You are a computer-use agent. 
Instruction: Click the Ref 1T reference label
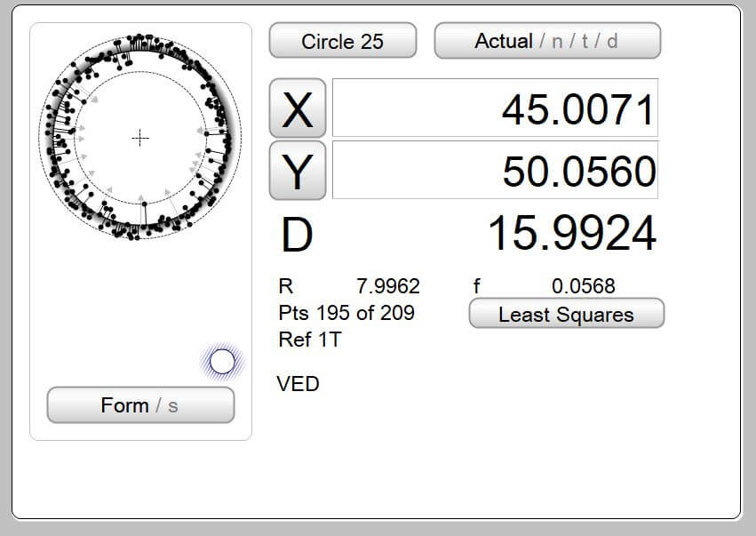point(309,340)
